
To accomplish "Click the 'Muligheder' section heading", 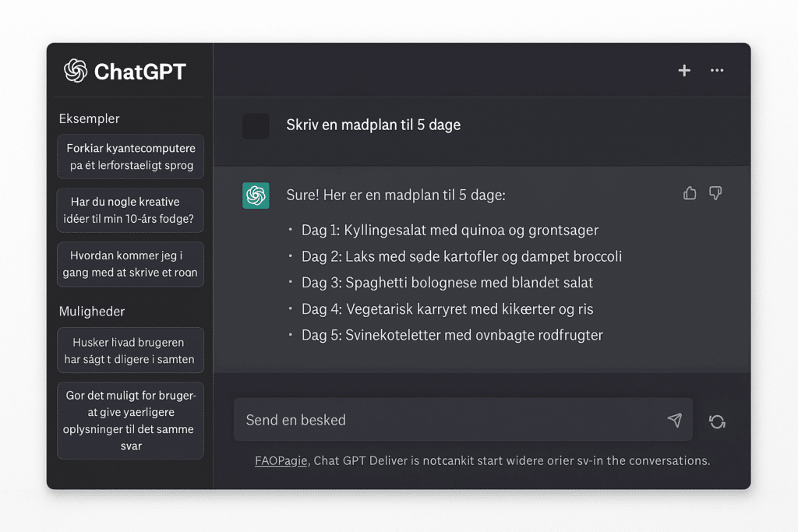I will coord(92,311).
